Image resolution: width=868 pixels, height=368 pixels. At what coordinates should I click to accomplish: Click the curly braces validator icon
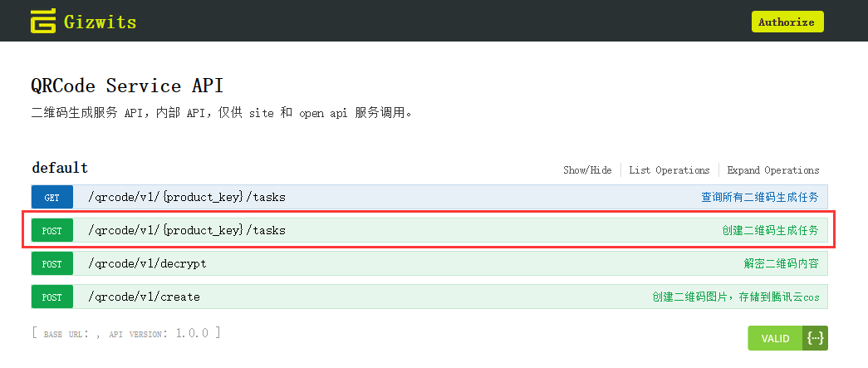[x=816, y=338]
